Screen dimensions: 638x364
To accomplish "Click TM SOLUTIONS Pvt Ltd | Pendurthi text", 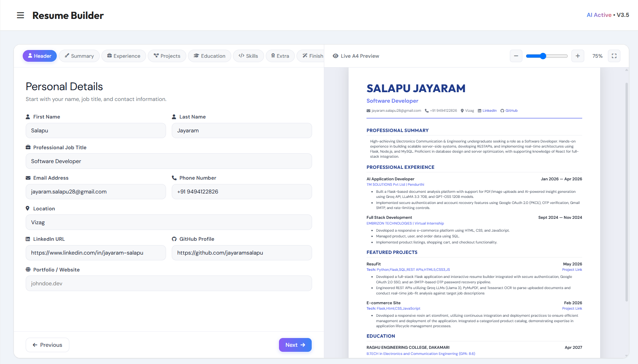I will pyautogui.click(x=395, y=185).
